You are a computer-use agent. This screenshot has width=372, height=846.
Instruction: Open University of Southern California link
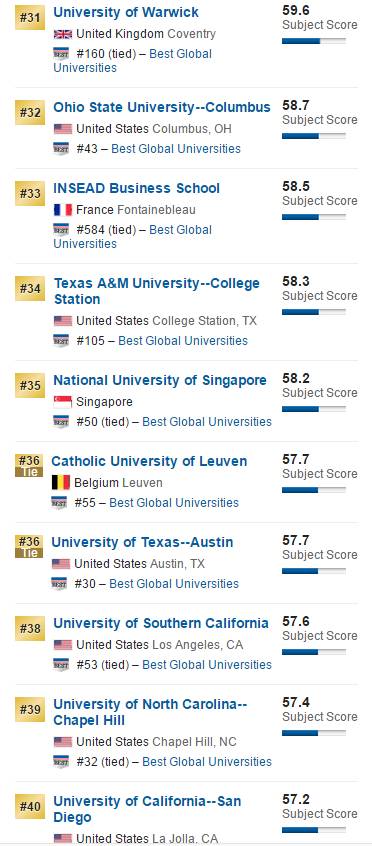tap(161, 623)
